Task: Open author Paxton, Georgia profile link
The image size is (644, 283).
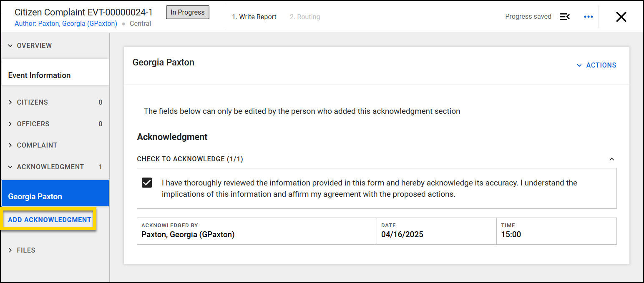Action: pos(66,24)
